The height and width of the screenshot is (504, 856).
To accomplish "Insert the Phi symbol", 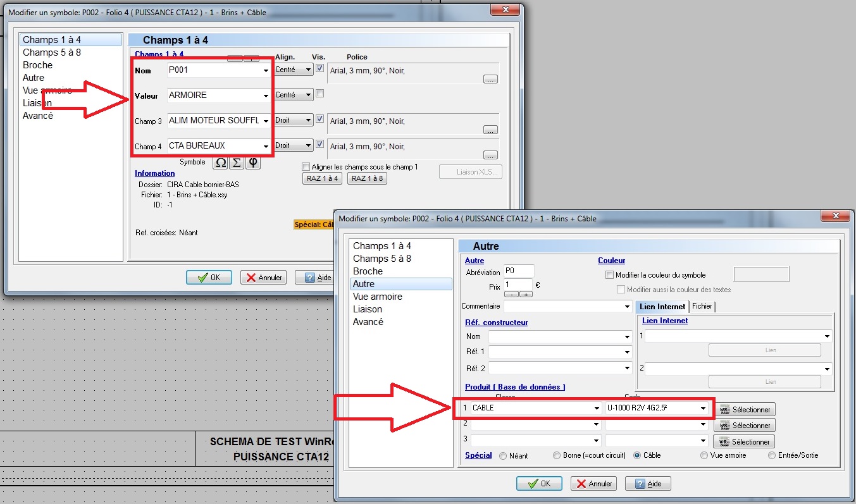I will click(252, 163).
